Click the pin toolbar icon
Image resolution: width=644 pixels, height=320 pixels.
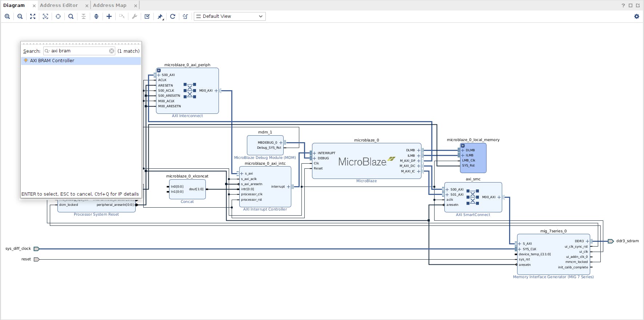pos(160,16)
